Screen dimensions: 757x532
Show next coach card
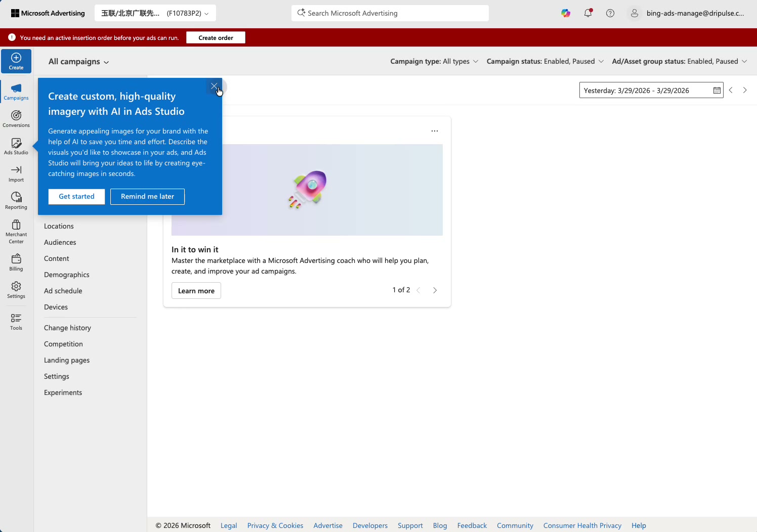435,290
